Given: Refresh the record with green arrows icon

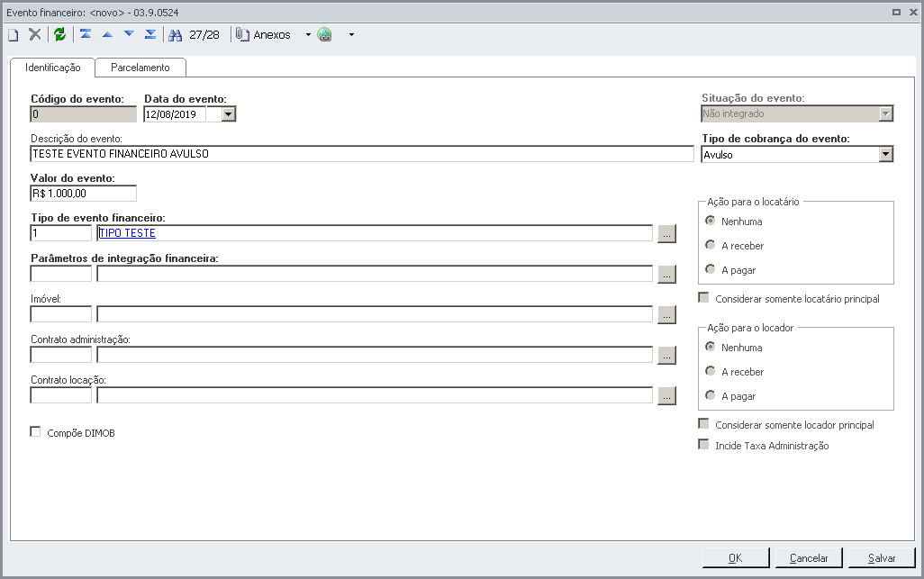Looking at the screenshot, I should (x=59, y=35).
